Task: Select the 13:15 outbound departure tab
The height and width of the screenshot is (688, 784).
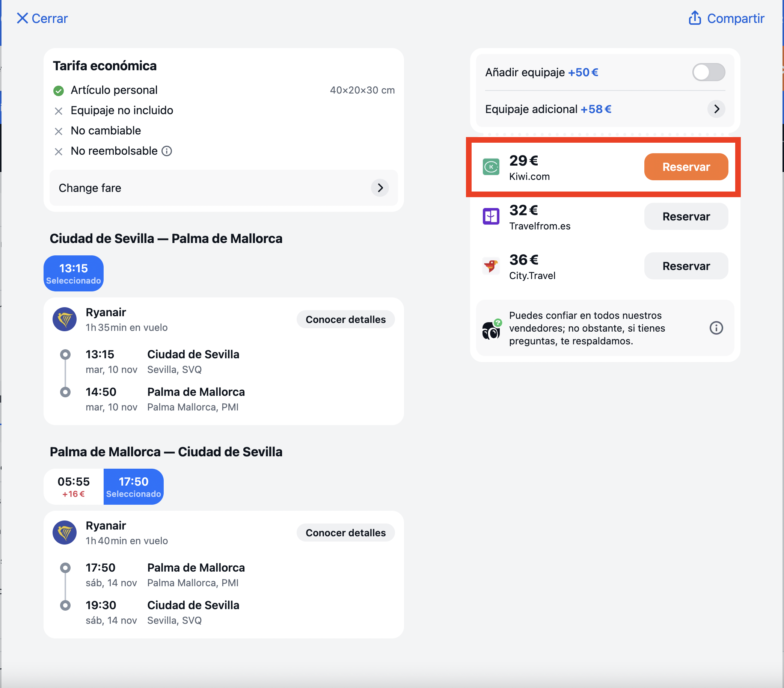Action: tap(74, 273)
